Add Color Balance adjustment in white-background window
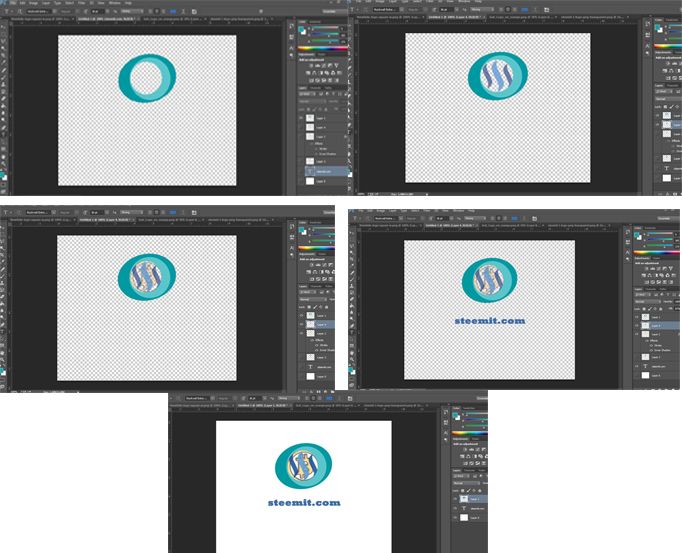Image resolution: width=682 pixels, height=553 pixels. tap(468, 456)
